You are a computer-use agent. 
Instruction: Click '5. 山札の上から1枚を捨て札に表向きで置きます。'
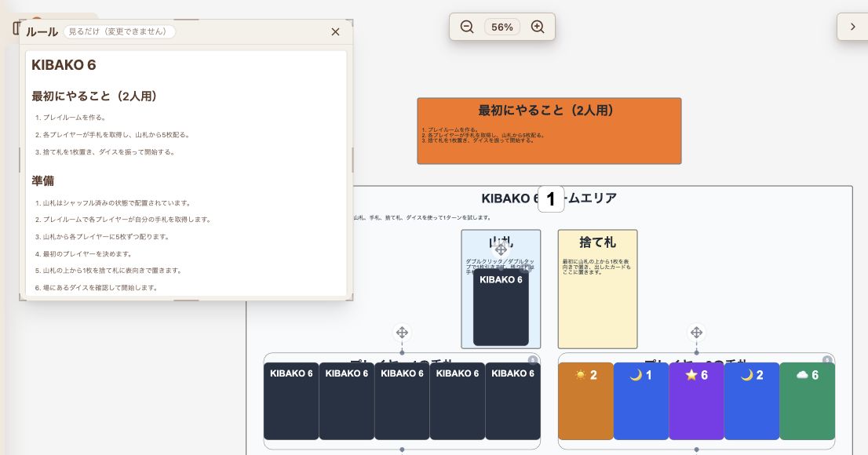[108, 270]
